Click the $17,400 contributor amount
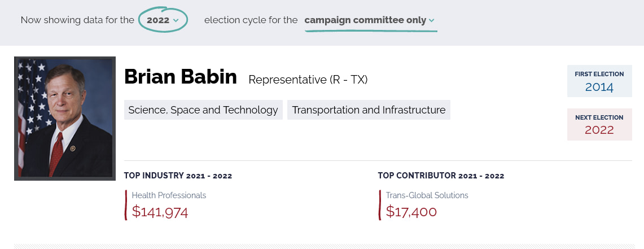The width and height of the screenshot is (644, 249). click(411, 212)
